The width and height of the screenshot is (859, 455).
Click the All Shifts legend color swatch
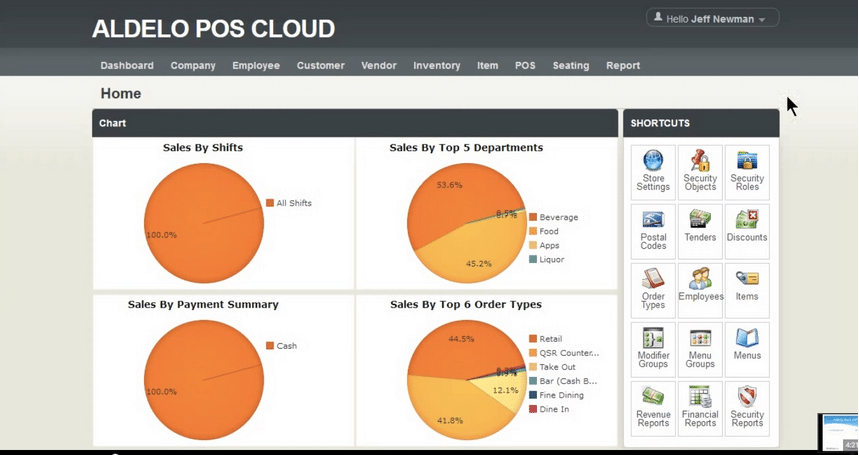tap(270, 203)
